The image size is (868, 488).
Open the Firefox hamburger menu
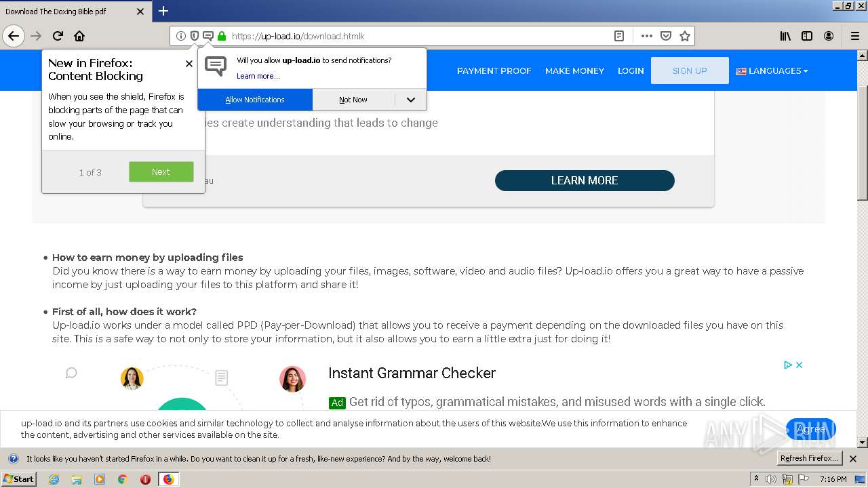[854, 36]
